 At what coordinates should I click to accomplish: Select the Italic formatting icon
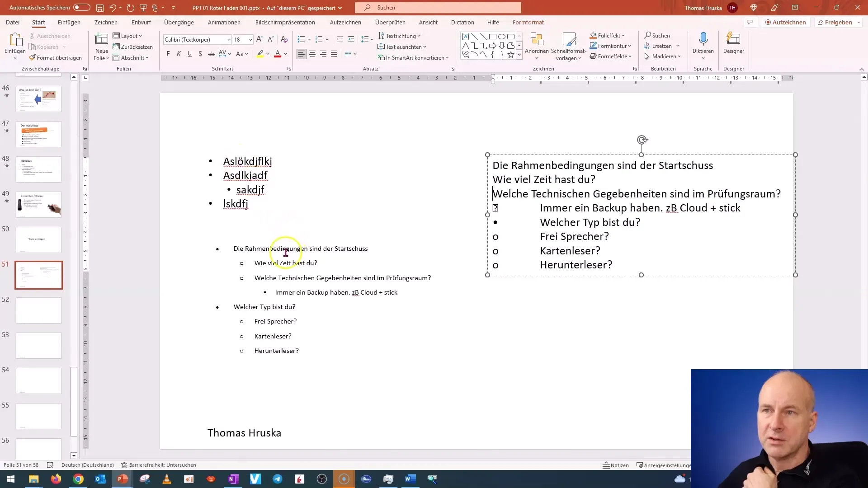tap(179, 54)
